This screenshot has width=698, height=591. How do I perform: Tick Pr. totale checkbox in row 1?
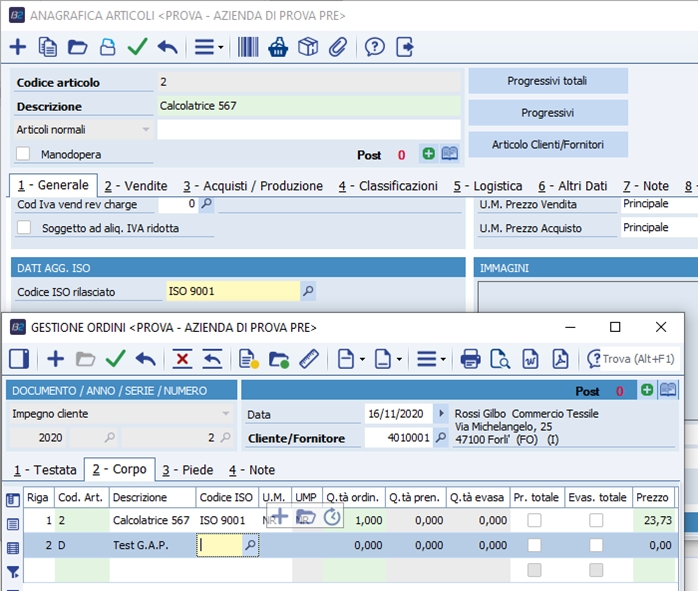click(x=535, y=520)
